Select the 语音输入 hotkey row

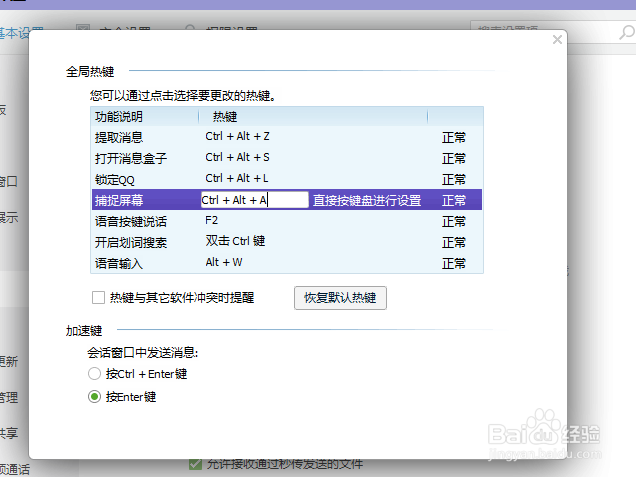point(287,263)
